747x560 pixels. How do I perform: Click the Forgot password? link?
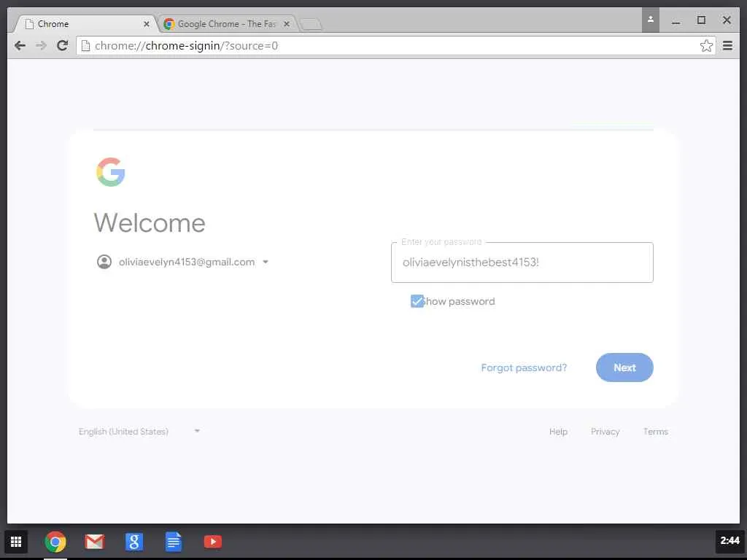[x=524, y=367]
